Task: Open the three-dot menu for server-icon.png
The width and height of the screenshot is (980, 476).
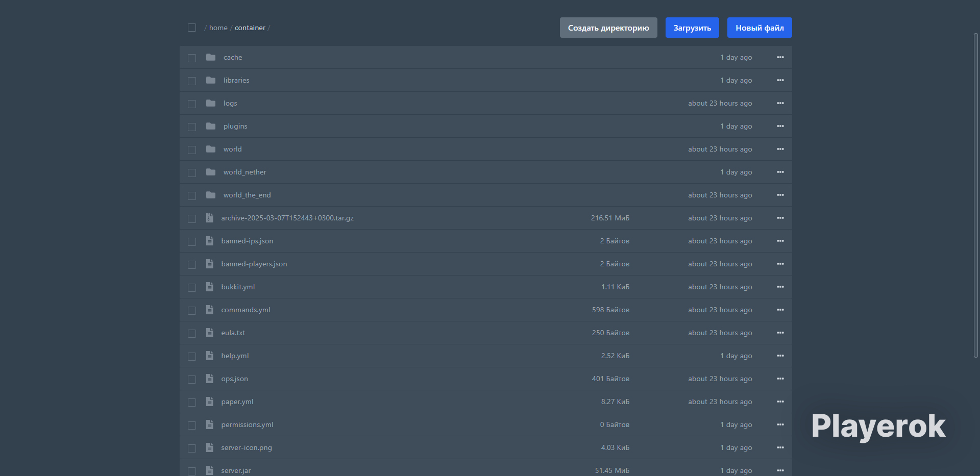Action: coord(780,447)
